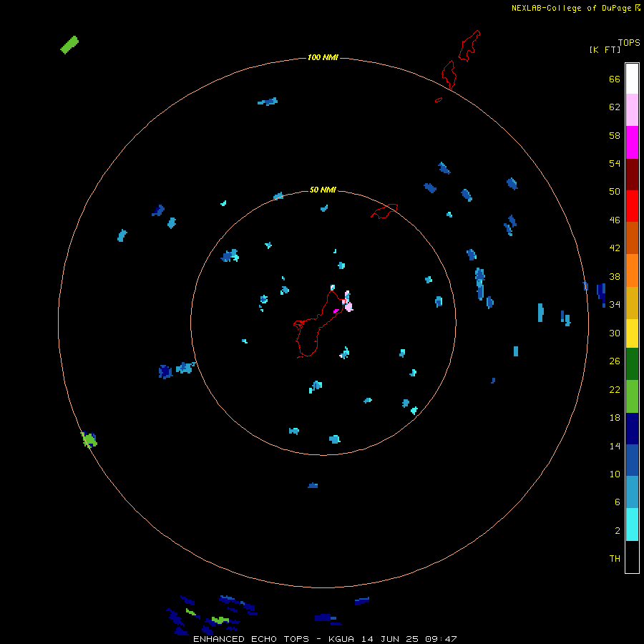Click the yellow legend swatch
644x644 pixels.
tap(632, 333)
